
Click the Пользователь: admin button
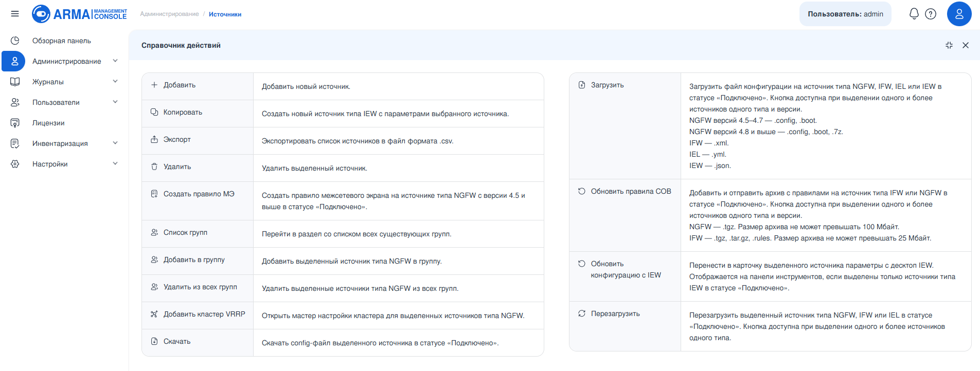[x=845, y=14]
